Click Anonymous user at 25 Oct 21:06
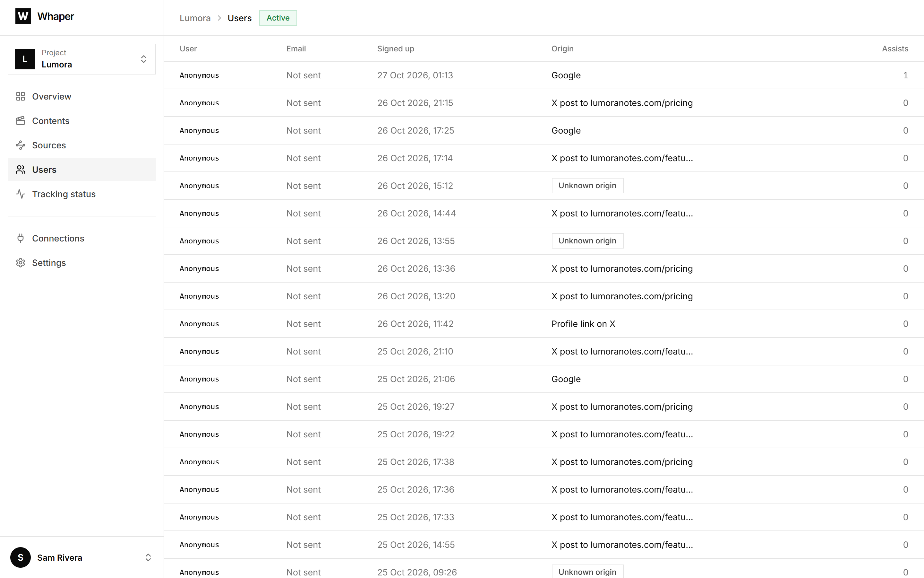Screen dimensions: 924x578 pos(199,379)
